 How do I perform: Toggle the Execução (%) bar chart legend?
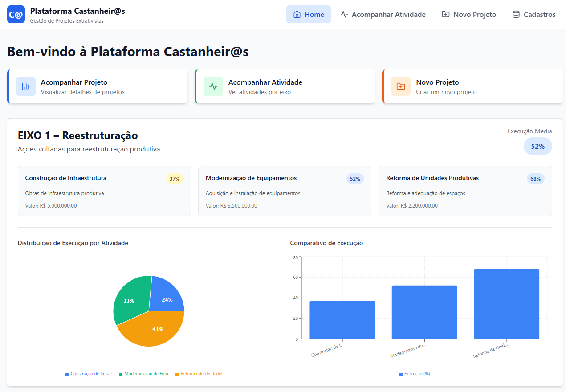click(415, 374)
